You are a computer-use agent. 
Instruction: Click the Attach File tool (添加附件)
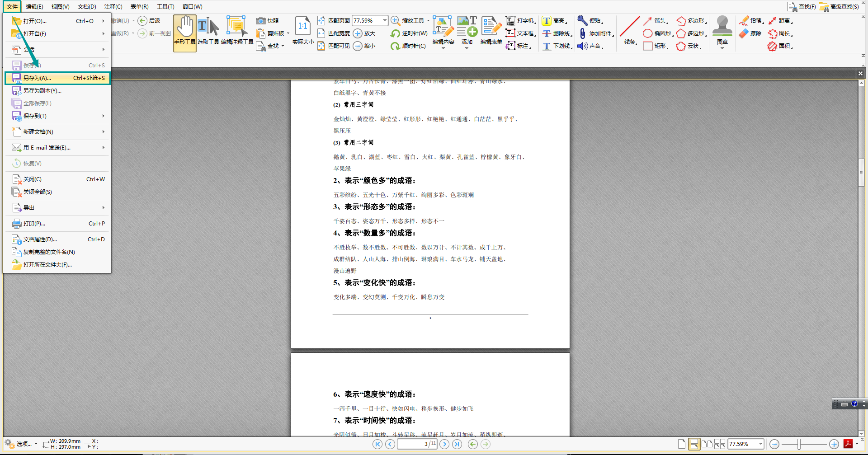596,33
